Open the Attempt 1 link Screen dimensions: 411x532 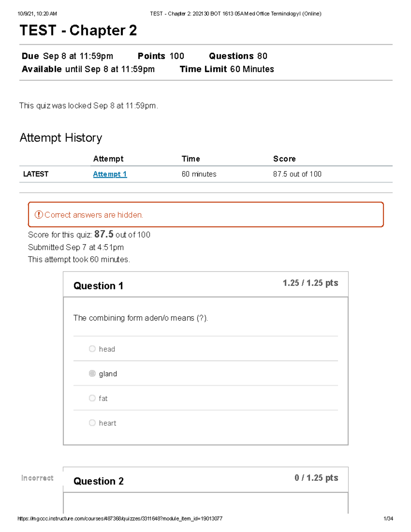tap(110, 174)
